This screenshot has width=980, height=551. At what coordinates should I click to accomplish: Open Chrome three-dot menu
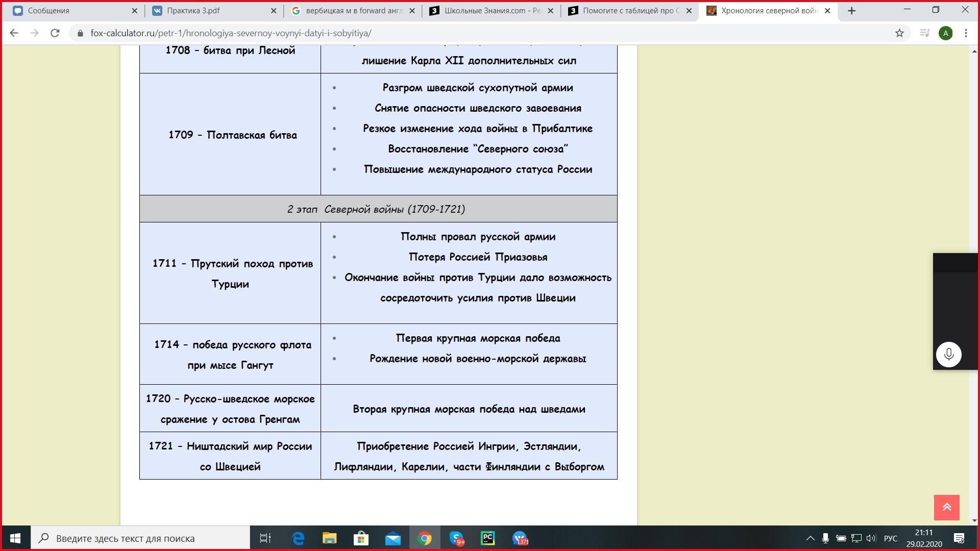click(x=966, y=33)
